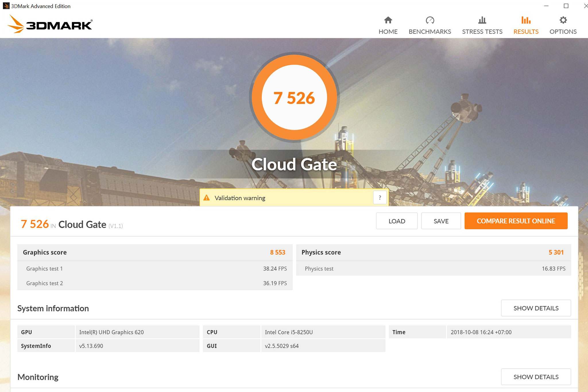Screen dimensions: 588x392
Task: Click the Physics score header label
Action: point(321,252)
